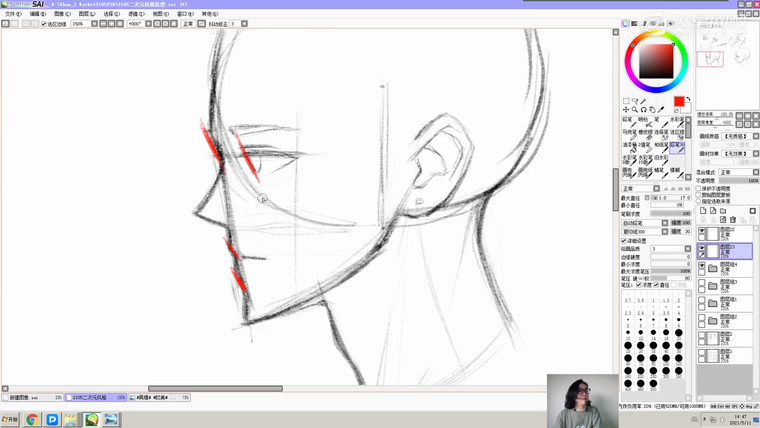Hide the top layer via its eye icon
The image size is (760, 428).
coord(702,232)
